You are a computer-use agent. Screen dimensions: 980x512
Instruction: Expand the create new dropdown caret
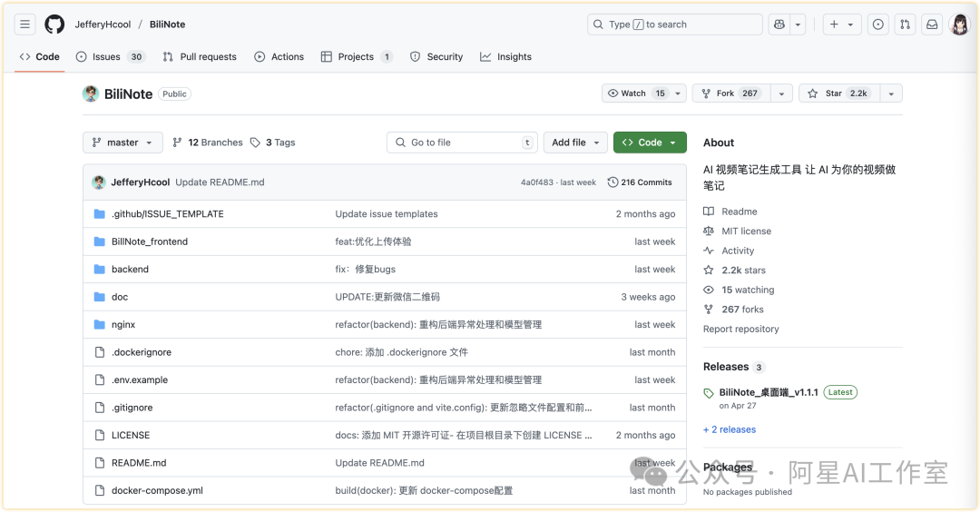coord(850,25)
